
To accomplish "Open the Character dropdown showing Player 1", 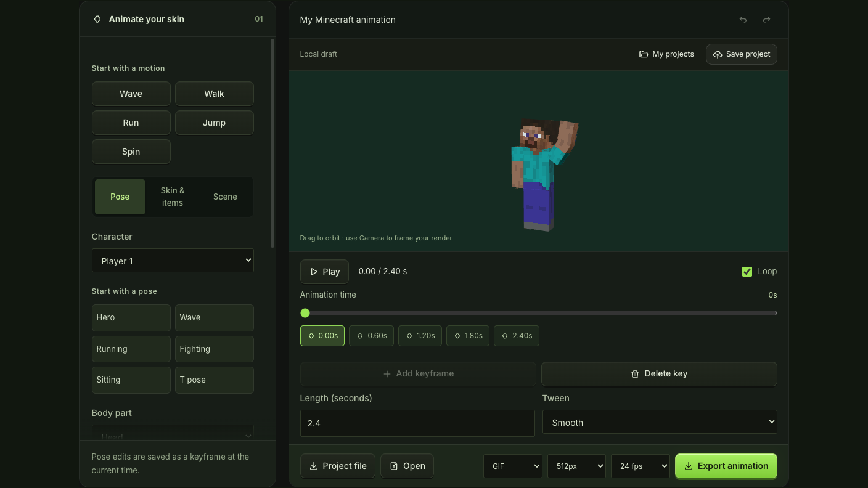I will pyautogui.click(x=173, y=261).
